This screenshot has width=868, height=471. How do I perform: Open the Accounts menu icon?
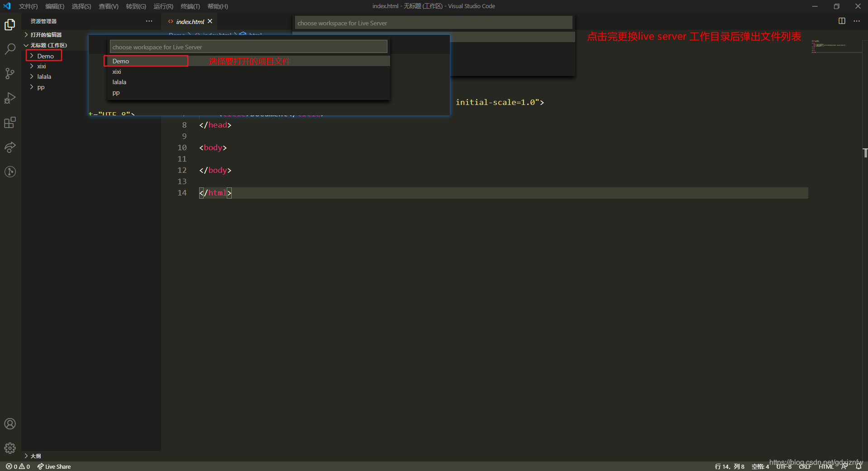(10, 424)
